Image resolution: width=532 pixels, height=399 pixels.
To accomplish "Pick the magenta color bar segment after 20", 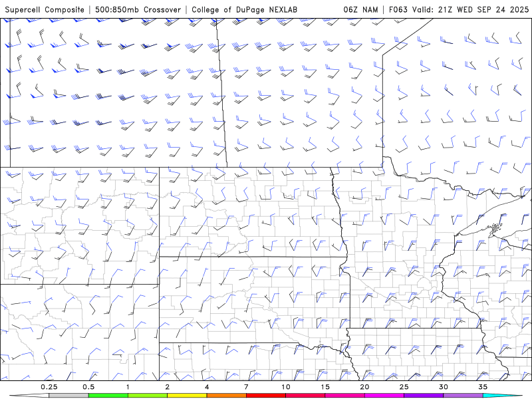I will pos(384,396).
